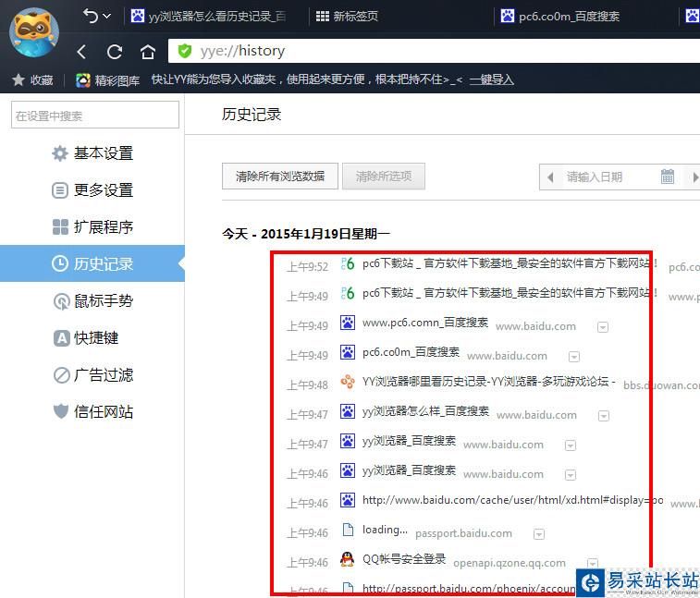Open 信任网站 in the sidebar
The height and width of the screenshot is (598, 700).
pos(92,411)
